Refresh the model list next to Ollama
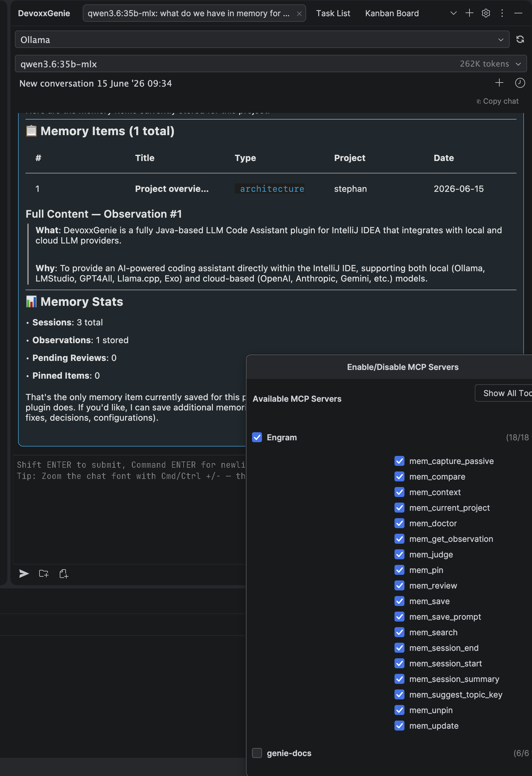 click(x=520, y=40)
